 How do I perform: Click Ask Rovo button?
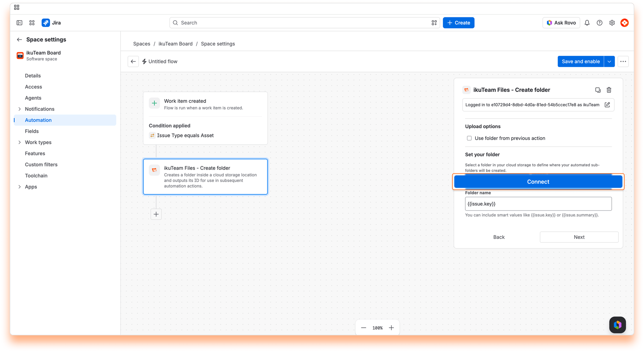pos(561,23)
